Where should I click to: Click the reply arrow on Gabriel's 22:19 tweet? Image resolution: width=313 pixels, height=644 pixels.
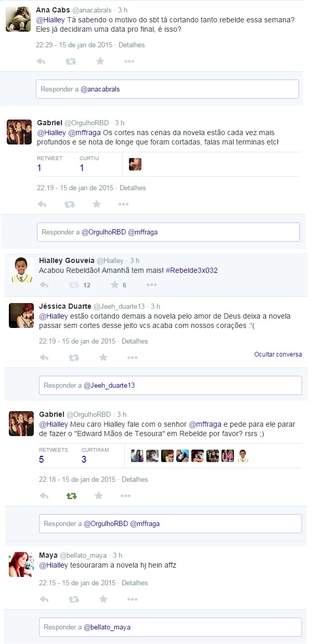point(43,204)
